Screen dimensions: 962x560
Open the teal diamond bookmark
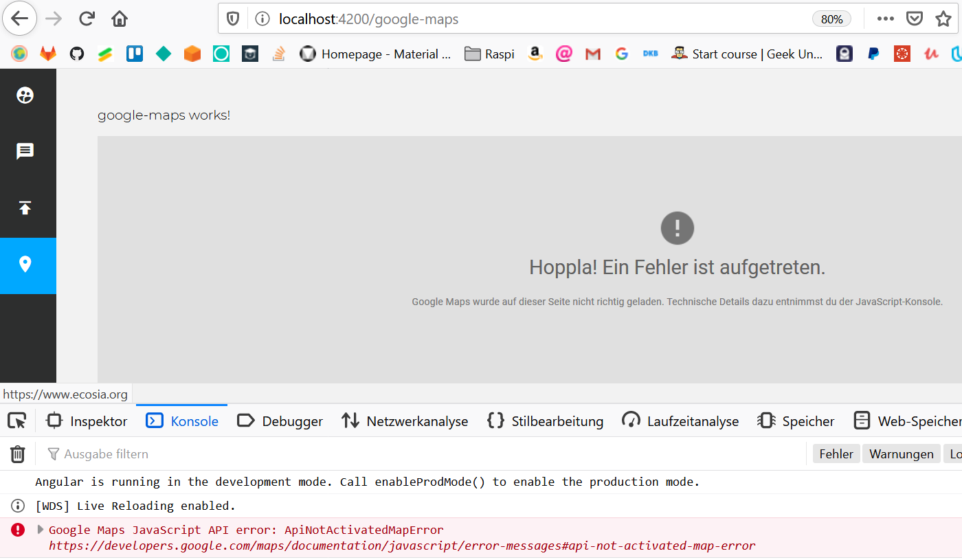pyautogui.click(x=164, y=54)
